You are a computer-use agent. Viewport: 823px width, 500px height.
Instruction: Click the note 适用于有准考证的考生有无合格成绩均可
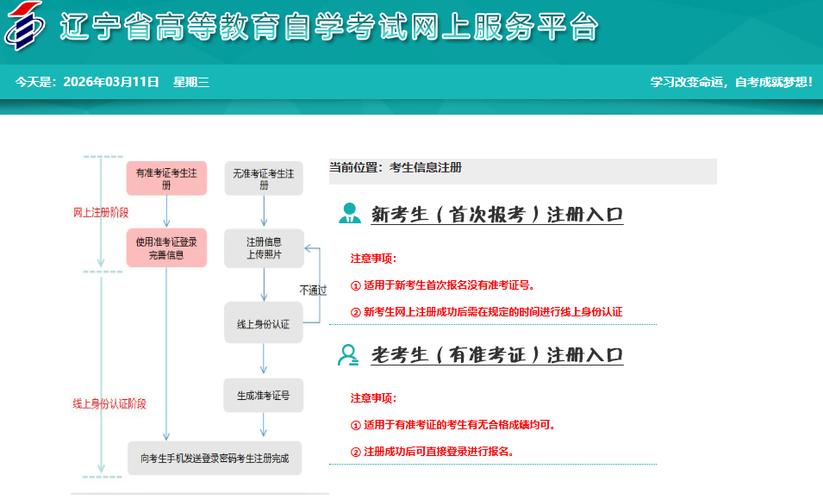coord(452,425)
